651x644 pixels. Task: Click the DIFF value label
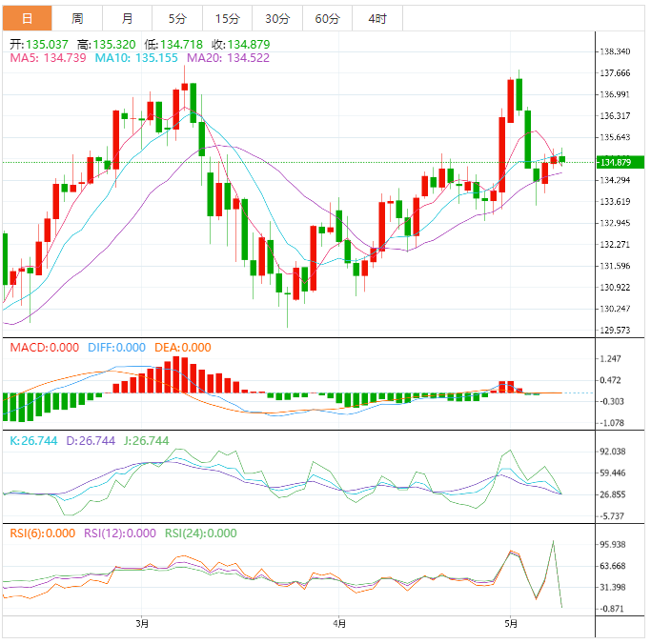pos(116,348)
